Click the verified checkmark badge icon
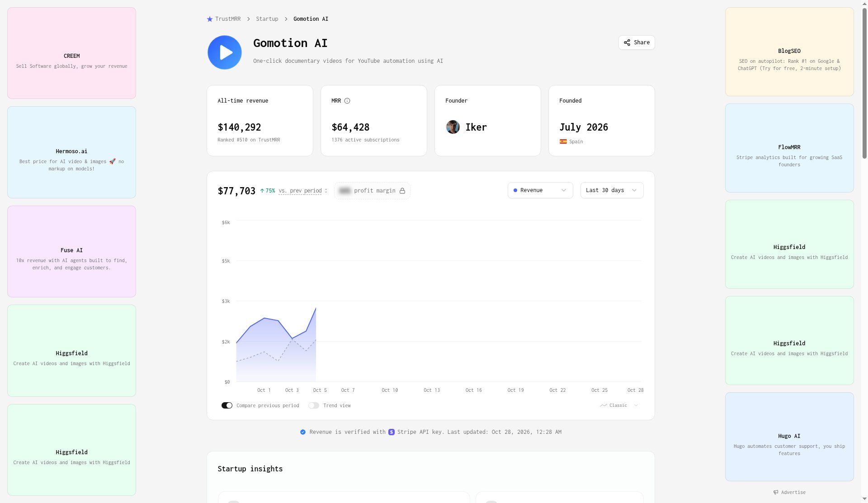This screenshot has height=503, width=868. click(303, 432)
